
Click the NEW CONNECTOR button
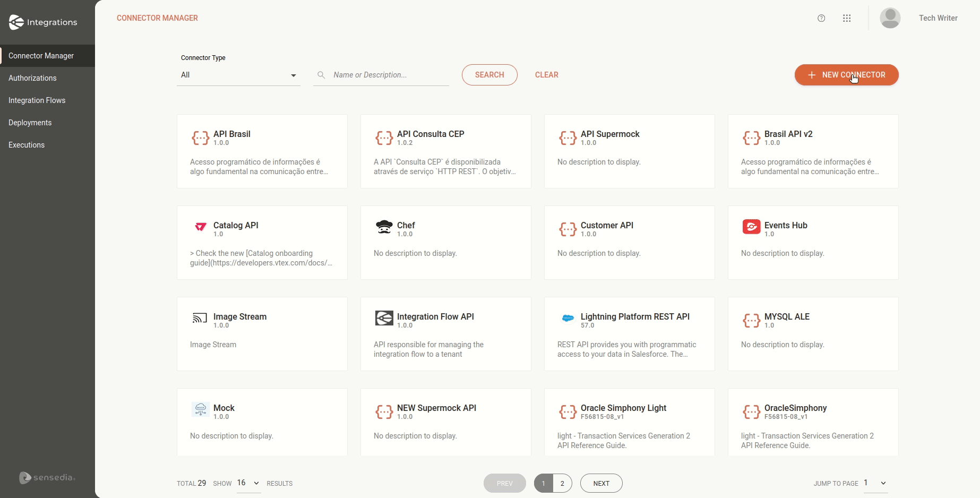click(x=846, y=75)
